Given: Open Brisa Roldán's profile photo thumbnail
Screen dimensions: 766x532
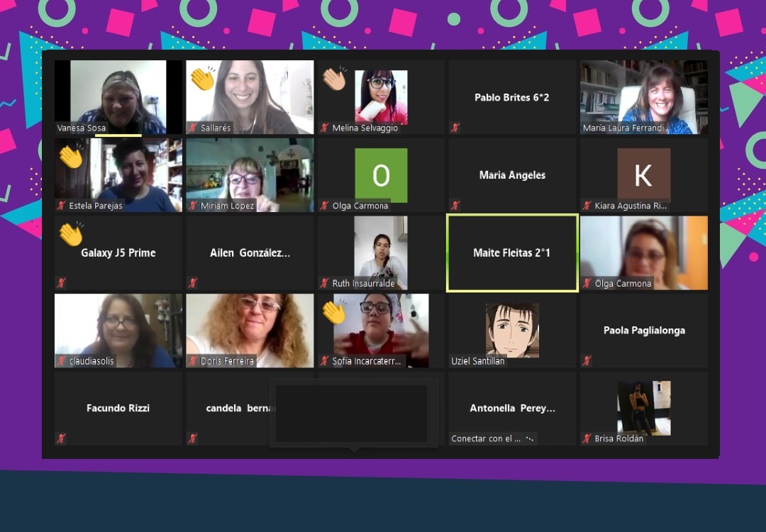Looking at the screenshot, I should tap(643, 408).
